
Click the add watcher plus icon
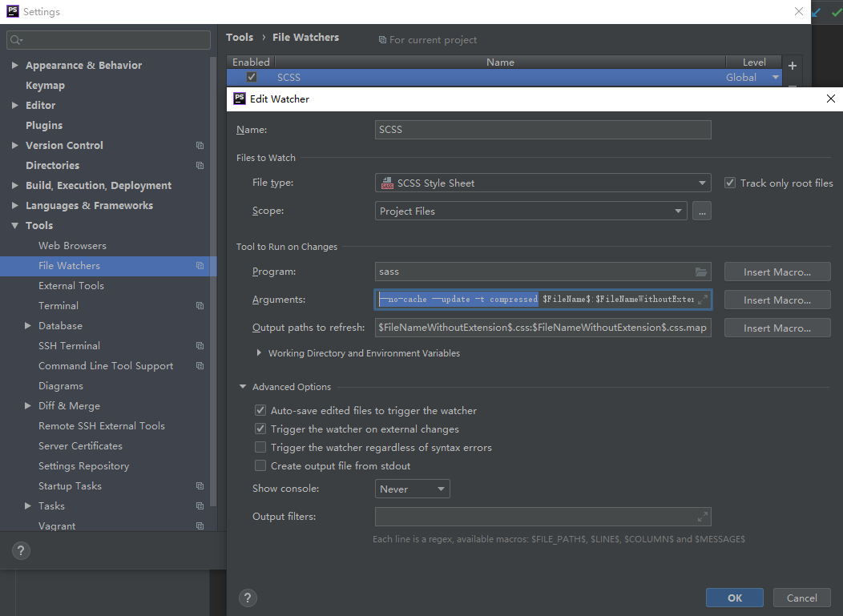(792, 66)
